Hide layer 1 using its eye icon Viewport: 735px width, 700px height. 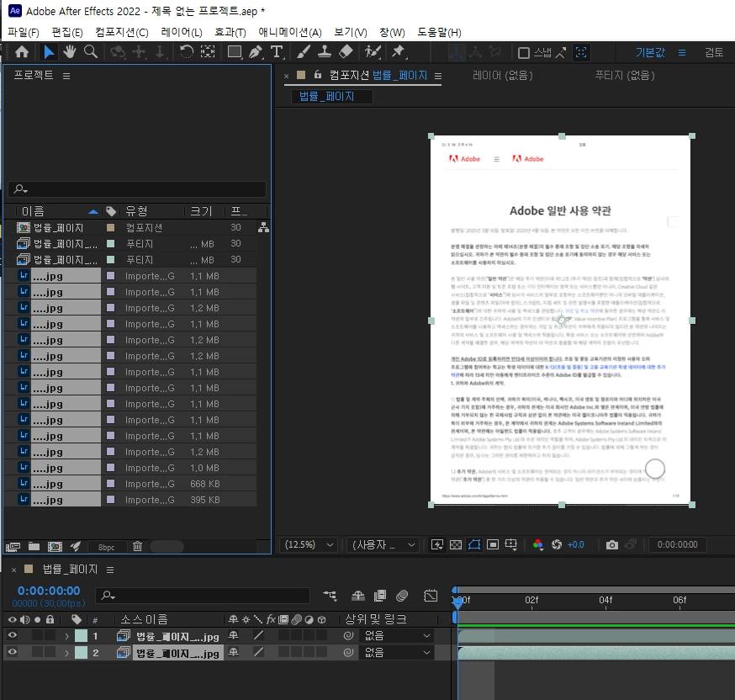tap(13, 635)
